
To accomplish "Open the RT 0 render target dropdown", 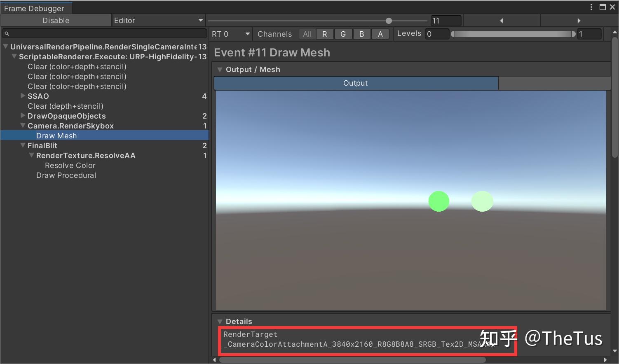I will [230, 34].
